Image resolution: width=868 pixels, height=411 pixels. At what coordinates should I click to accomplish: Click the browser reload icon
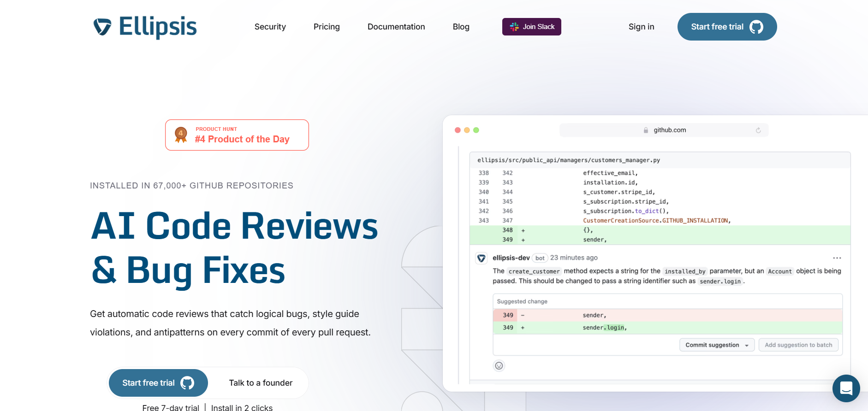[758, 130]
